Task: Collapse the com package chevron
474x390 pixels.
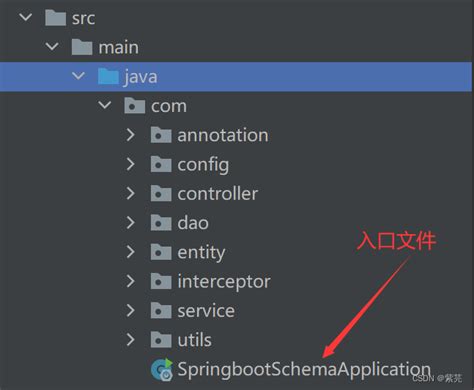Action: coord(105,105)
